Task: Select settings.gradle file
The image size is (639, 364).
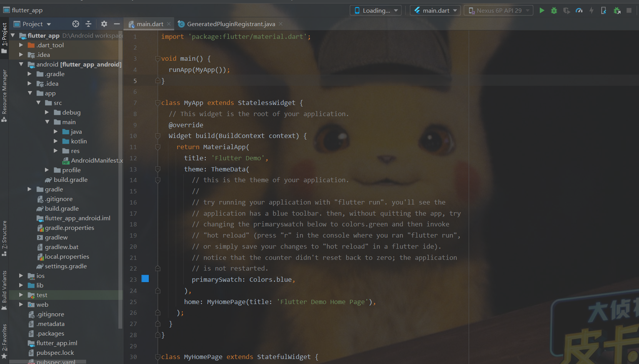Action: click(x=62, y=266)
